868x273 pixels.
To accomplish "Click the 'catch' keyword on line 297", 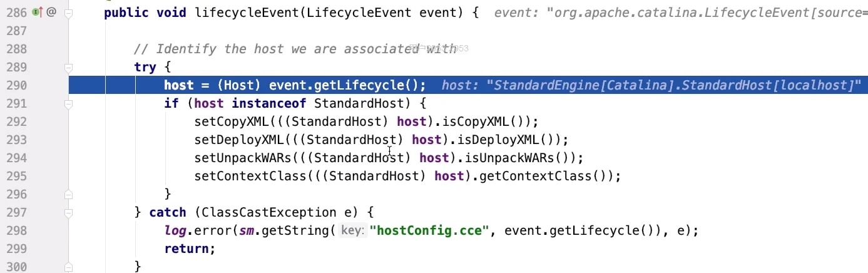I will coord(168,212).
